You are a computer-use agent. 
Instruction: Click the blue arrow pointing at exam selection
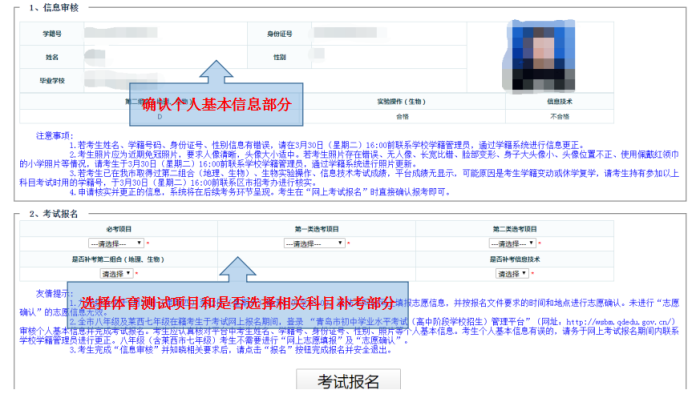tap(238, 269)
